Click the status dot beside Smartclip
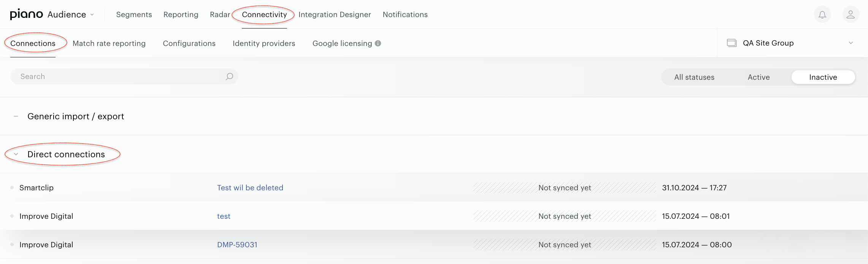This screenshot has height=264, width=868. coord(12,188)
